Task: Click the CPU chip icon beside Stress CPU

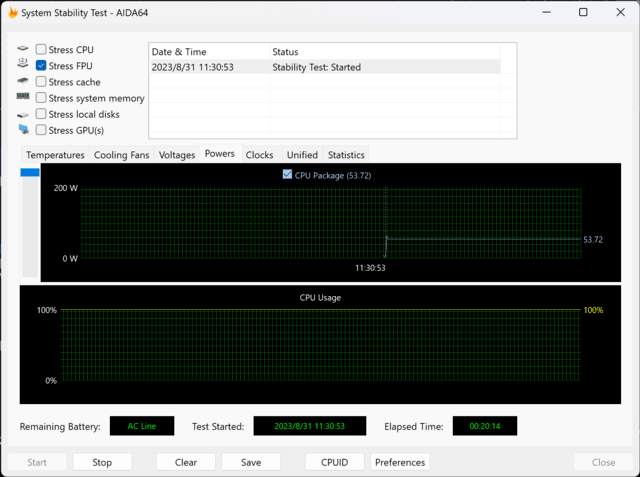Action: pyautogui.click(x=23, y=49)
